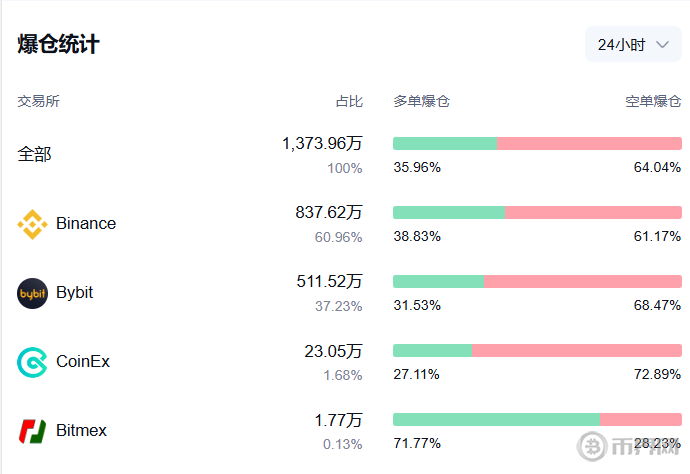Viewport: 690px width, 474px height.
Task: Open the Binance exchange name link
Action: [x=86, y=224]
